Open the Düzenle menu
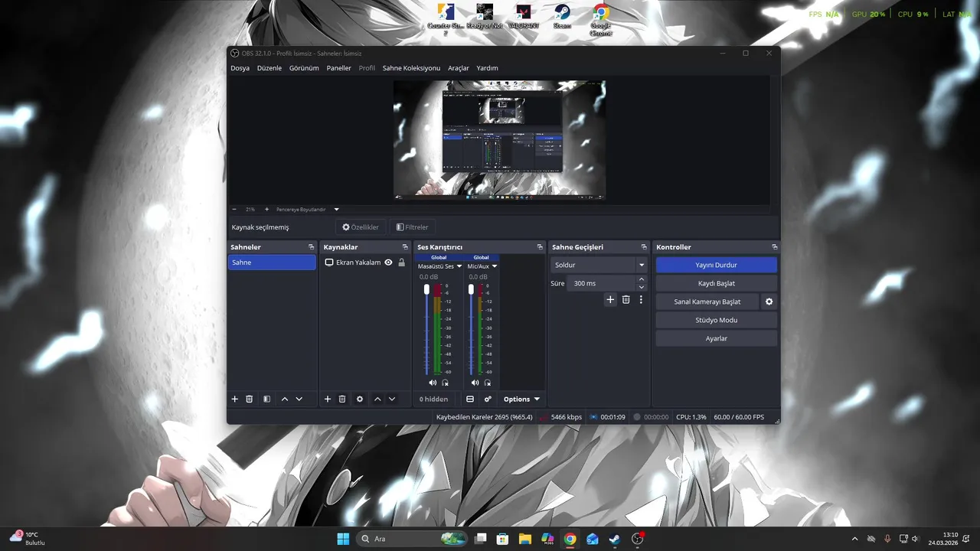 (269, 68)
